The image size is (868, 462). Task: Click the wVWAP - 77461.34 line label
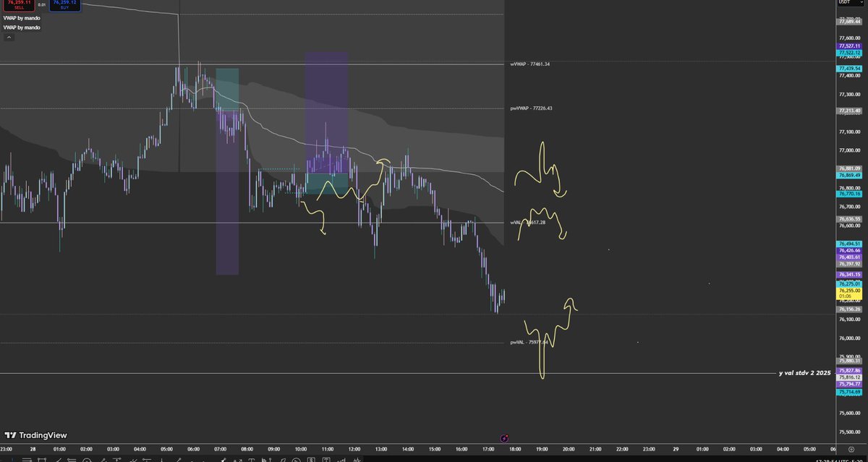point(531,64)
